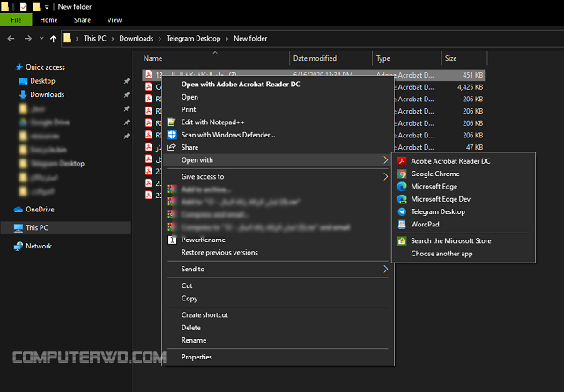Screen dimensions: 564x392
Task: Switch to the Share ribbon tab
Action: point(82,20)
